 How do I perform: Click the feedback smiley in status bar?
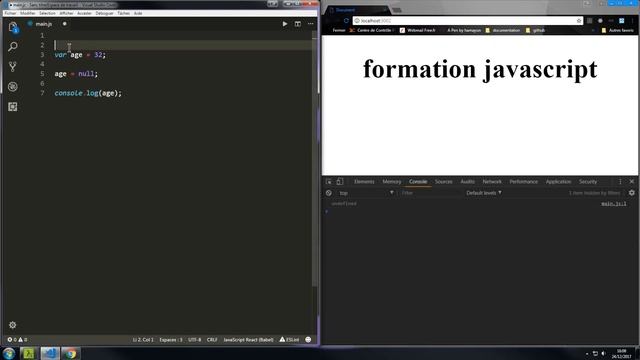coord(308,340)
